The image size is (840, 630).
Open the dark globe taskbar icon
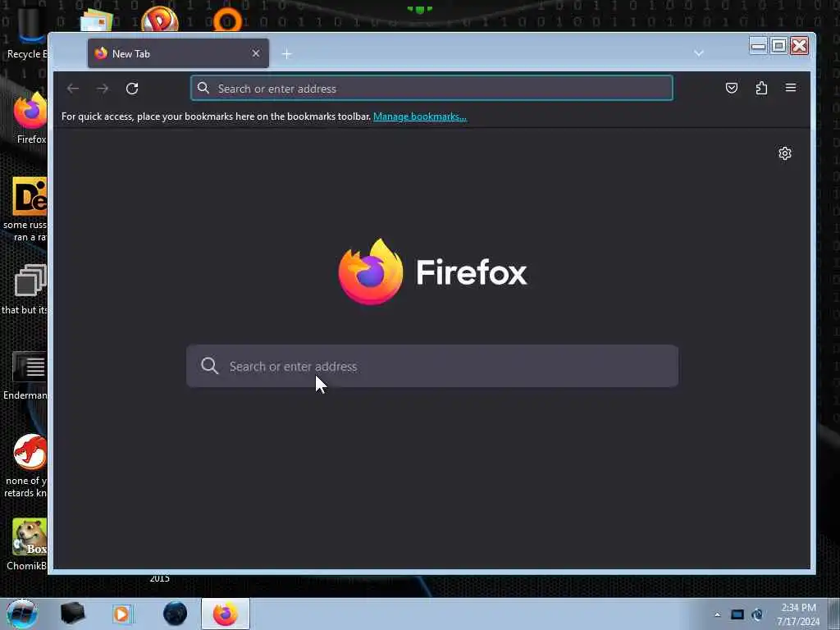(x=176, y=614)
